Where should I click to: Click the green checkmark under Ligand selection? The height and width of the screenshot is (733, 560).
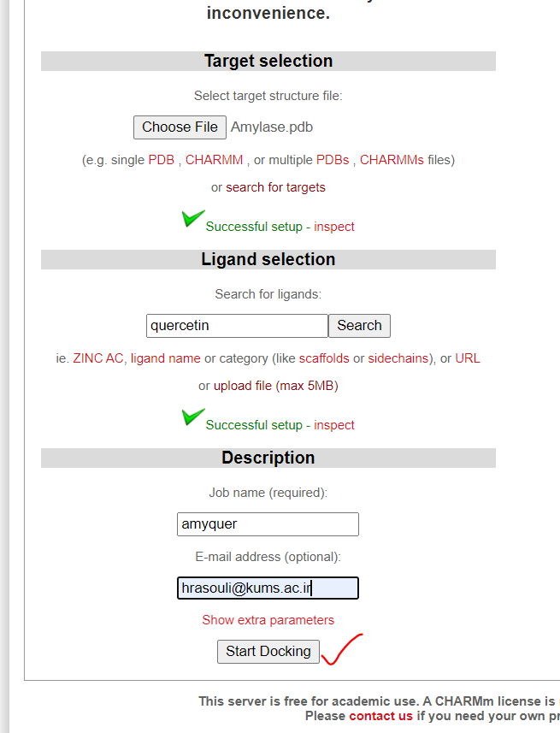[x=192, y=417]
